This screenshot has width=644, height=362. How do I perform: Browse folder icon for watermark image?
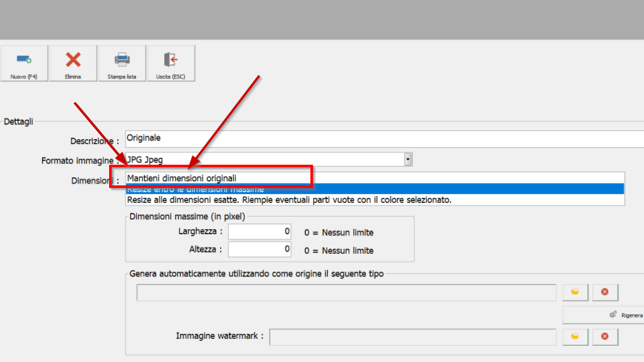pyautogui.click(x=575, y=336)
